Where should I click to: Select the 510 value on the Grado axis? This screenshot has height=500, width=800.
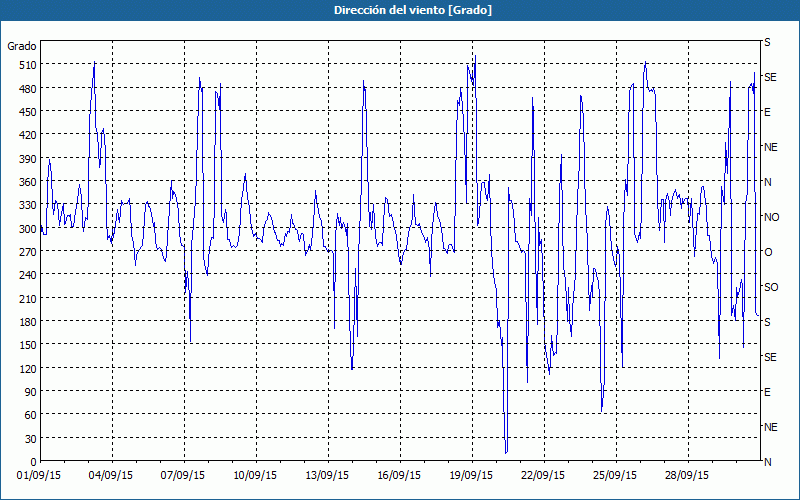tap(28, 65)
